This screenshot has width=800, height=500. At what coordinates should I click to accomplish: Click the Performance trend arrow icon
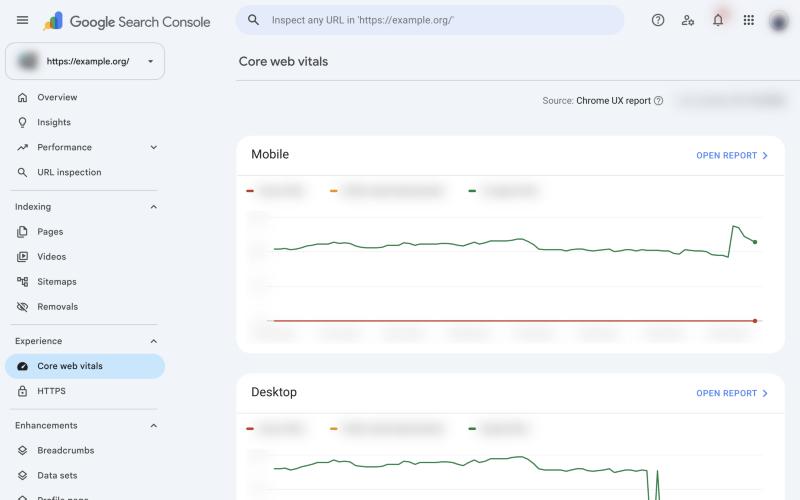click(x=22, y=147)
